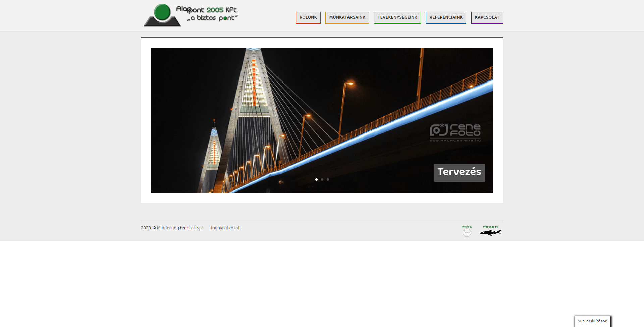Viewport: 644px width, 327px height.
Task: Click the bridge slideshow image
Action: 322,120
